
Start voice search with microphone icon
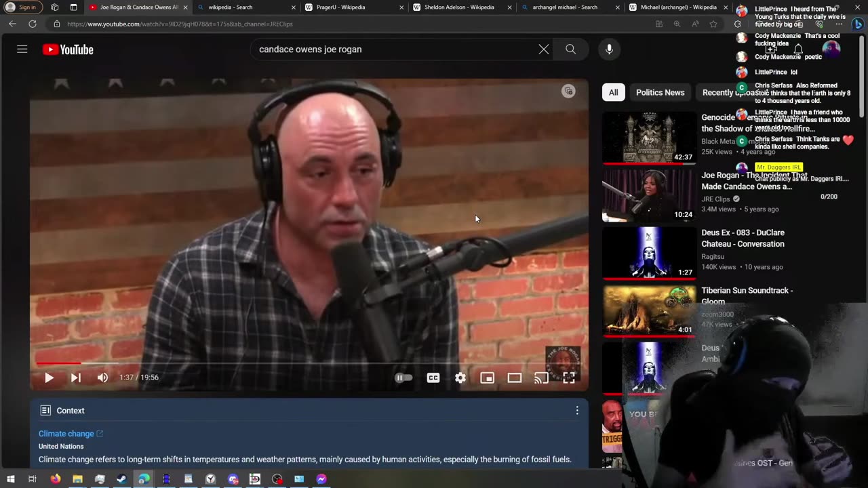point(609,49)
